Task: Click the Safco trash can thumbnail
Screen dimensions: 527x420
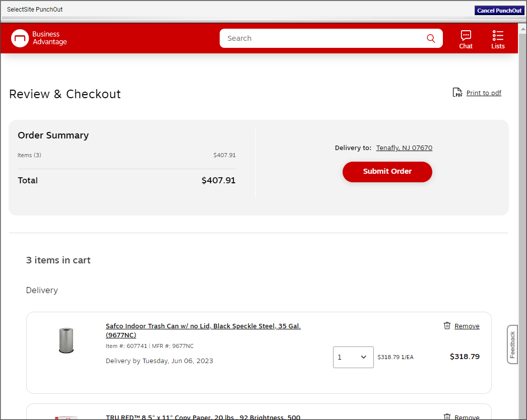Action: [x=66, y=340]
